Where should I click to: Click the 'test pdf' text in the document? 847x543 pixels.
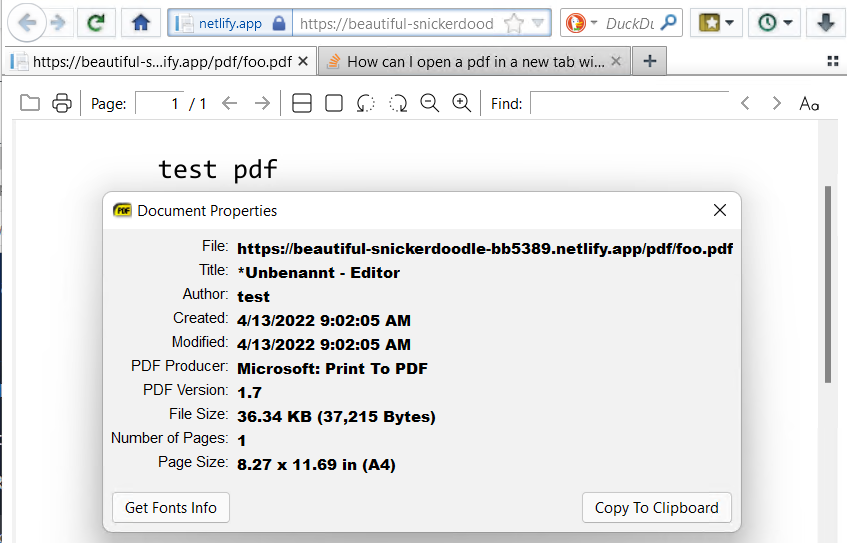point(218,169)
